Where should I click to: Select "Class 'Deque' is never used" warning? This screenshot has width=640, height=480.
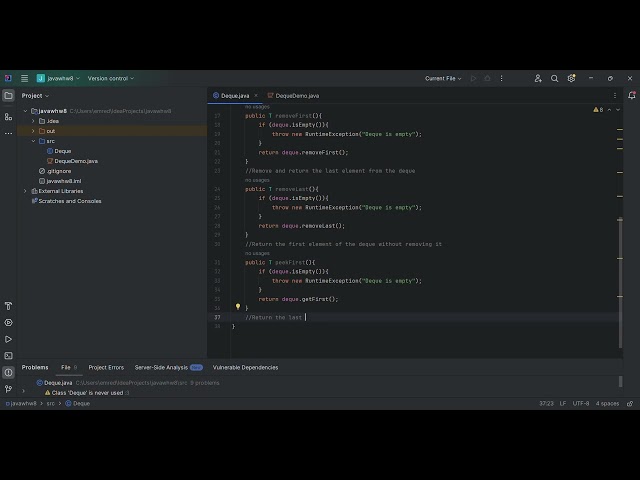pyautogui.click(x=87, y=393)
